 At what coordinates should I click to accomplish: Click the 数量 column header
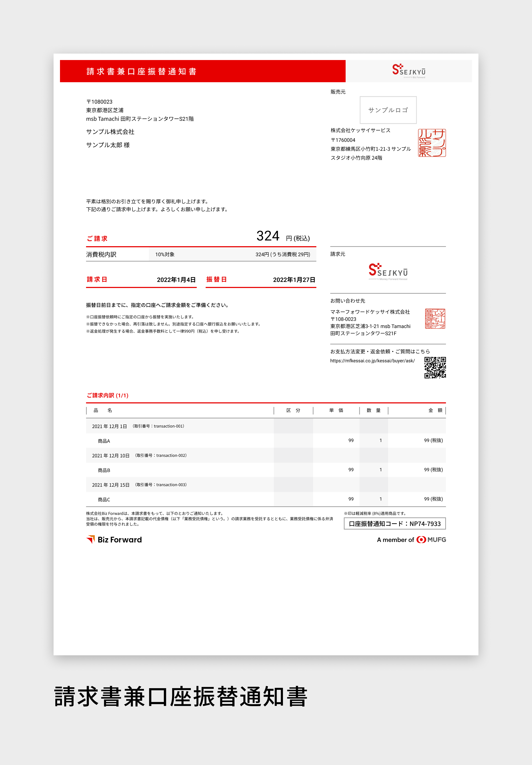373,411
